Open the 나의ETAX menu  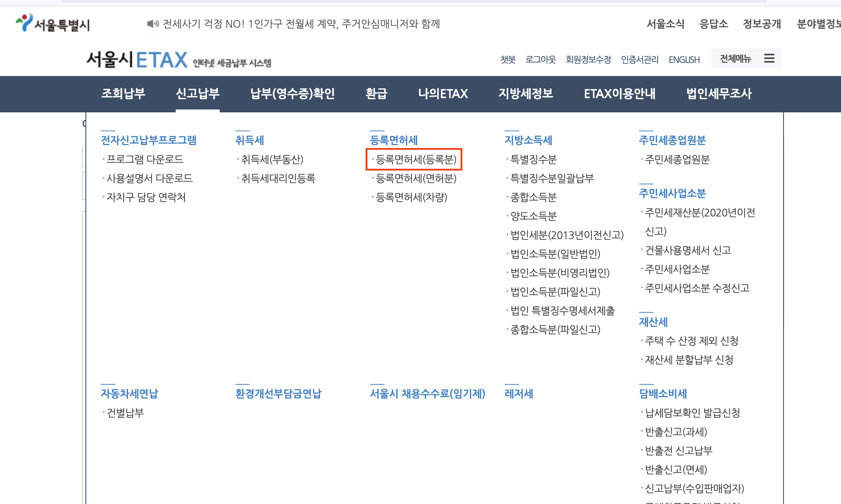443,94
